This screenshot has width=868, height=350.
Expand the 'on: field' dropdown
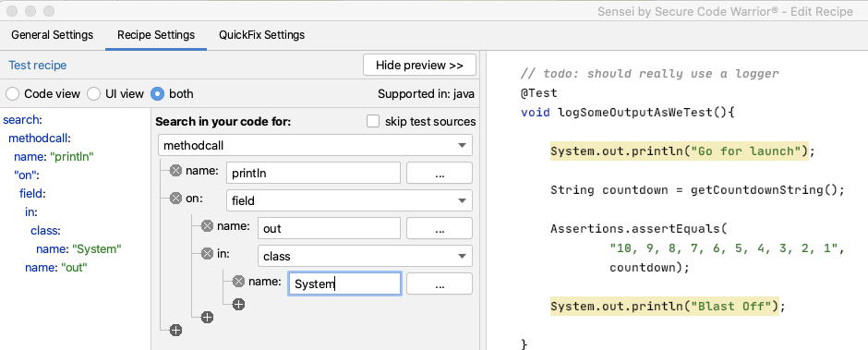349,200
